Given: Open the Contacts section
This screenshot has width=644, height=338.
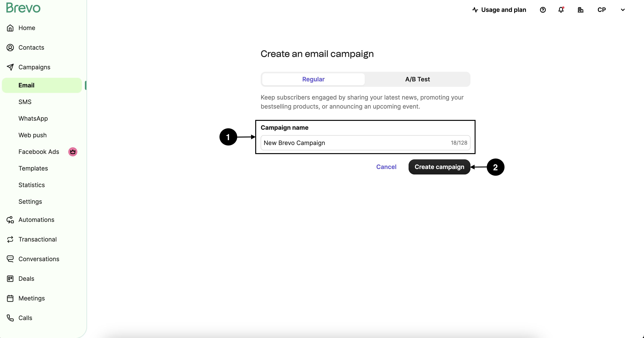Looking at the screenshot, I should 31,48.
